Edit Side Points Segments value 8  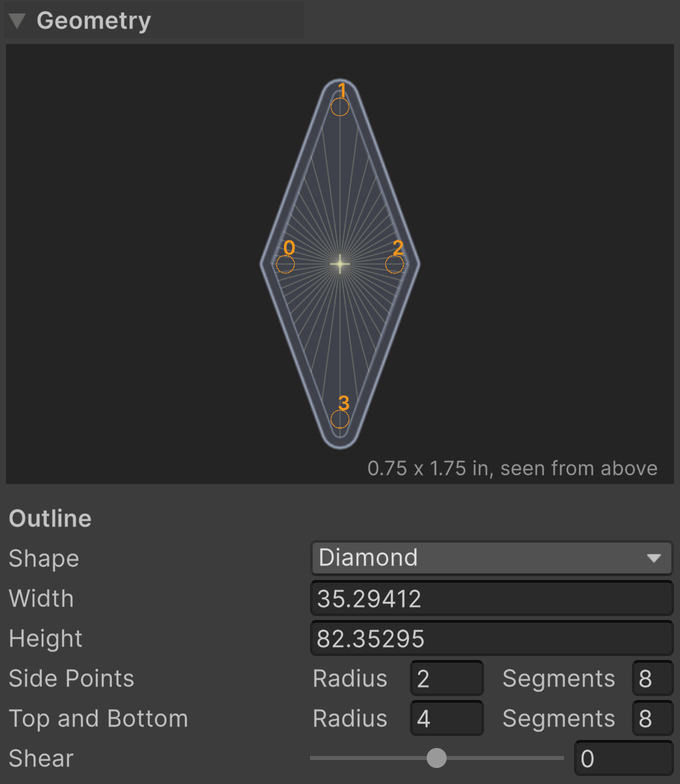[x=652, y=678]
